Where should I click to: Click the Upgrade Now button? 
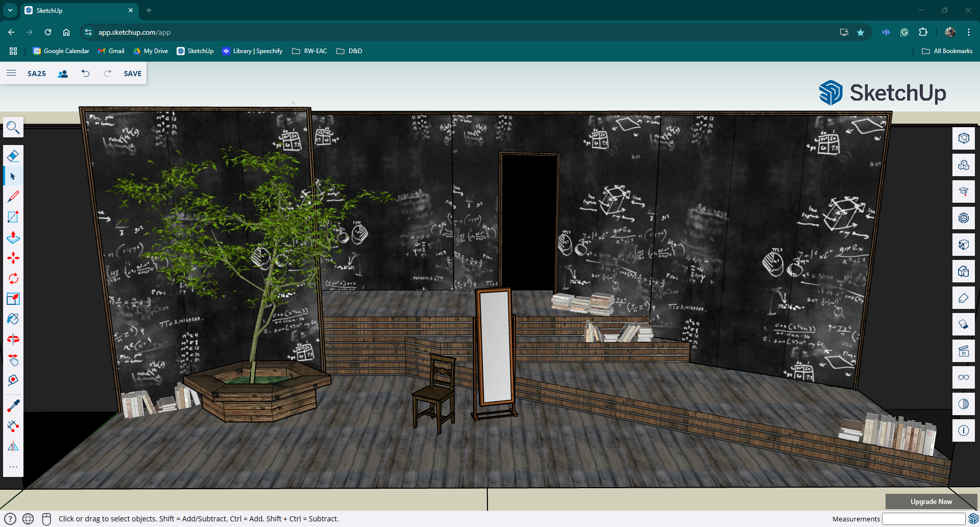(x=931, y=501)
